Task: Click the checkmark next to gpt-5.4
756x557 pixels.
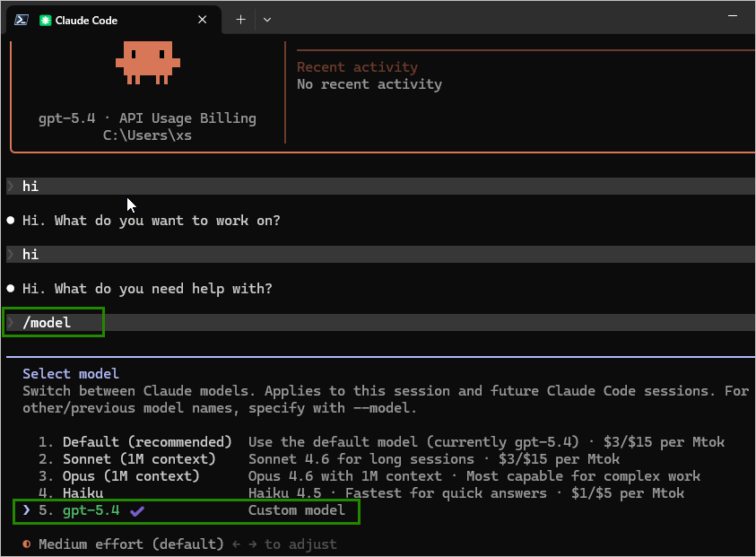Action: point(136,511)
